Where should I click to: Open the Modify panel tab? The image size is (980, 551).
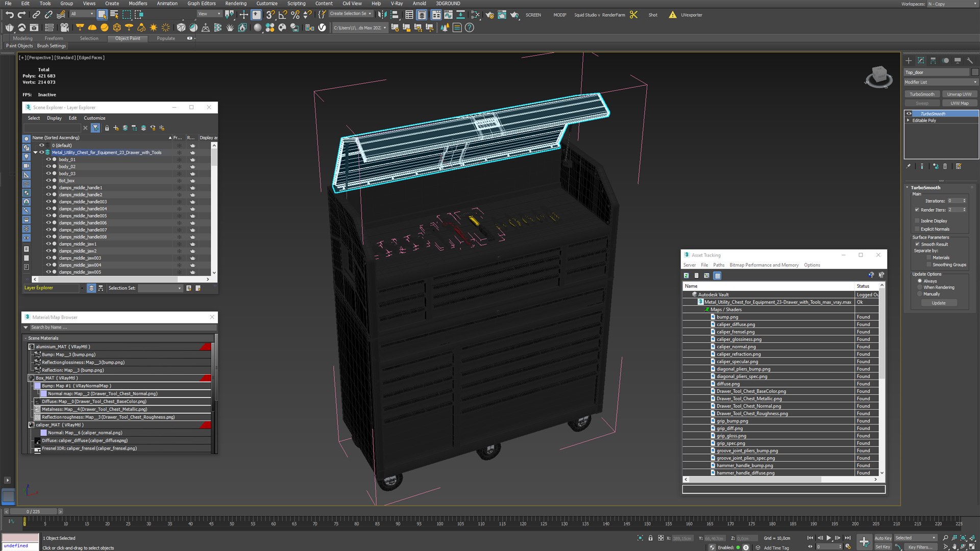(x=921, y=61)
